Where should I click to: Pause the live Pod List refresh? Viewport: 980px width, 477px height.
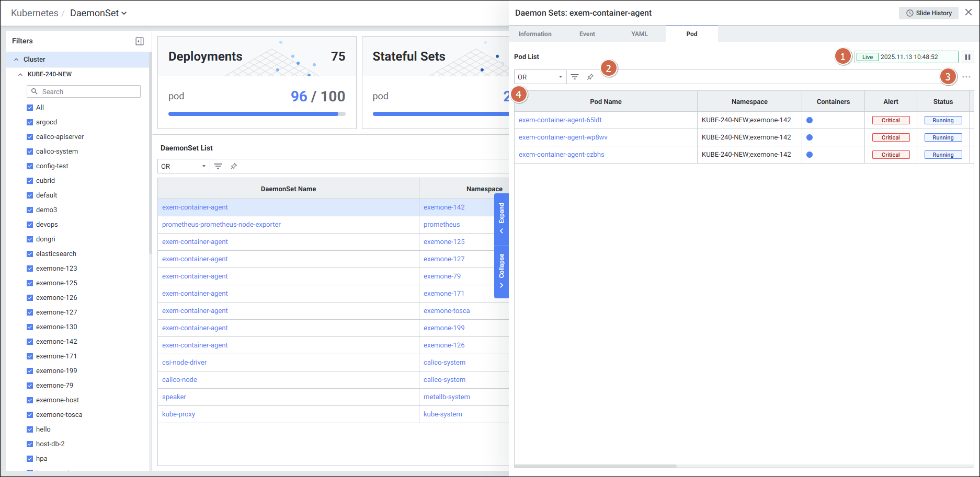click(x=967, y=57)
